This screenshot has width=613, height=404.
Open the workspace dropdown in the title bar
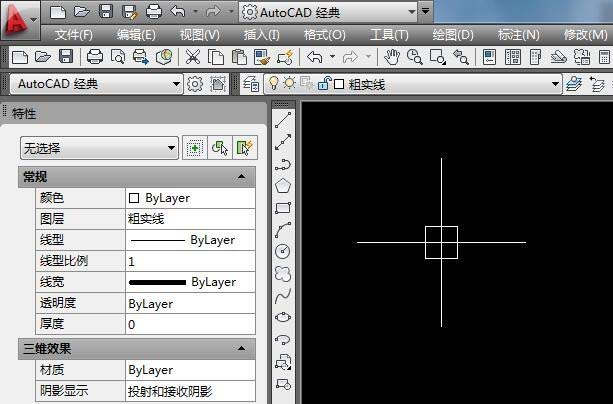[411, 12]
